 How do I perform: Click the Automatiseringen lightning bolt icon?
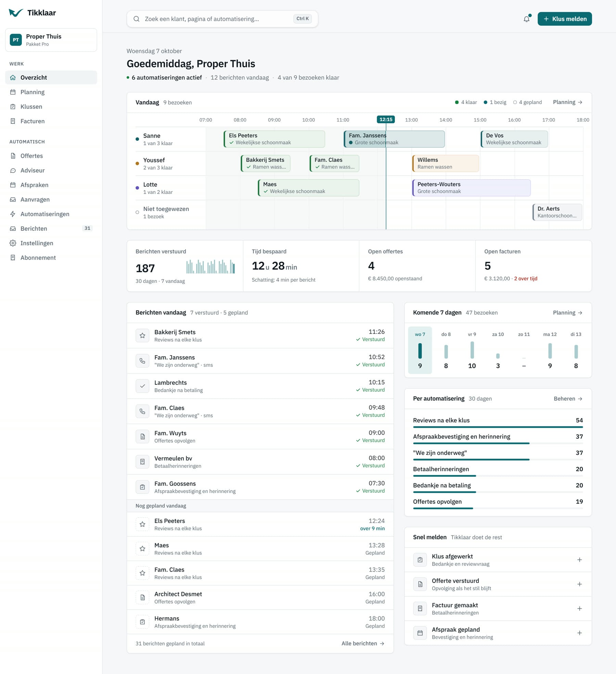click(x=13, y=214)
